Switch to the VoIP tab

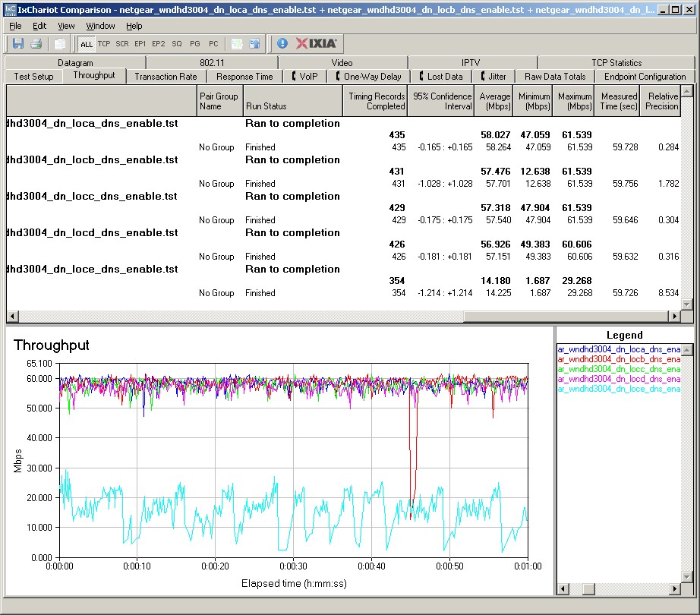[305, 77]
